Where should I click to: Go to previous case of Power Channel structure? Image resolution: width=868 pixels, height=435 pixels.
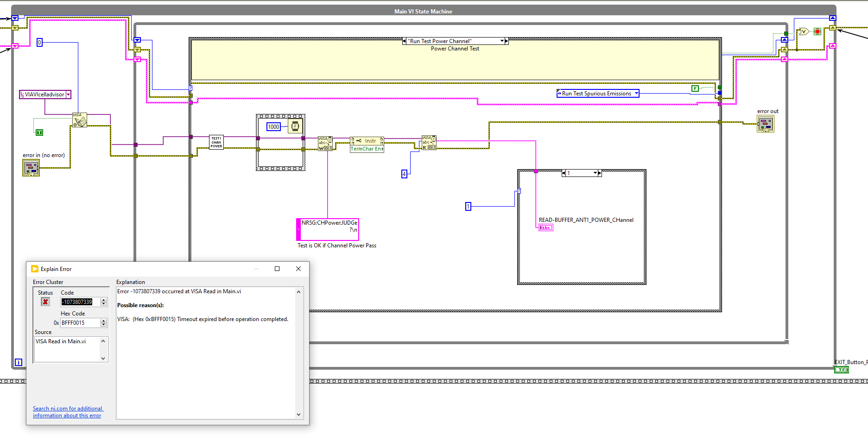click(405, 41)
